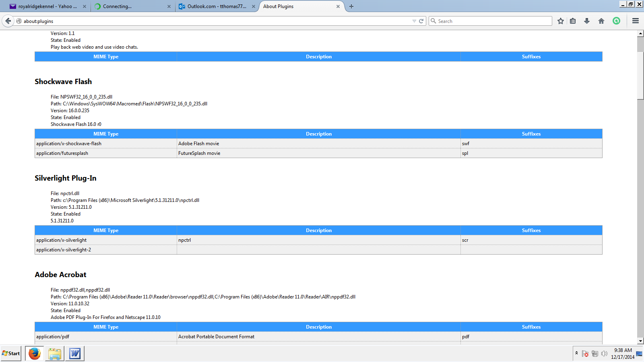Open the Downloads arrow icon
This screenshot has width=644, height=362.
pos(587,21)
